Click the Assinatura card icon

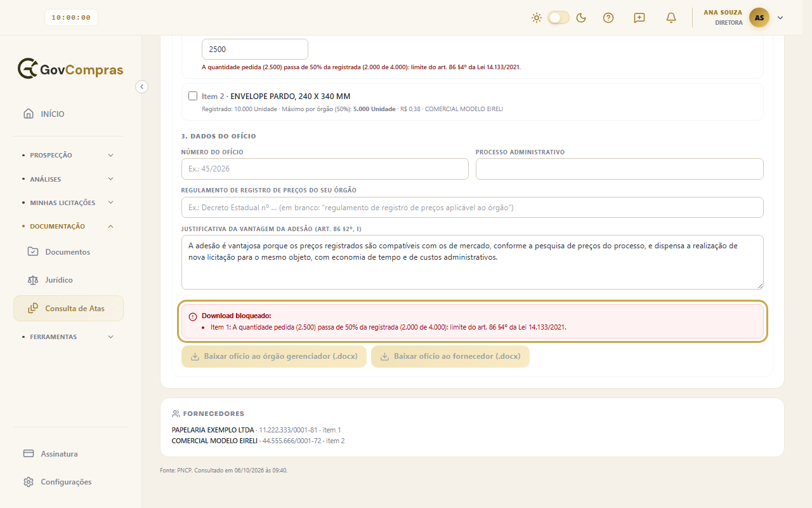[x=29, y=454]
